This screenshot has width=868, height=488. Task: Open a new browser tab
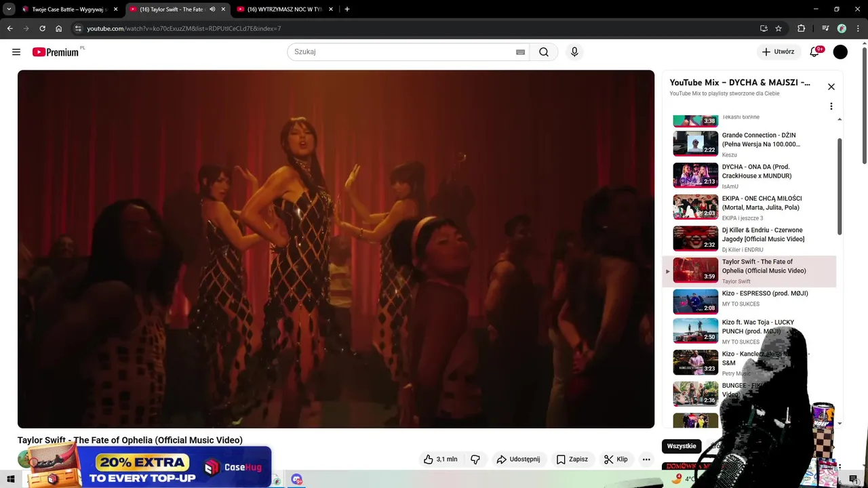tap(347, 9)
